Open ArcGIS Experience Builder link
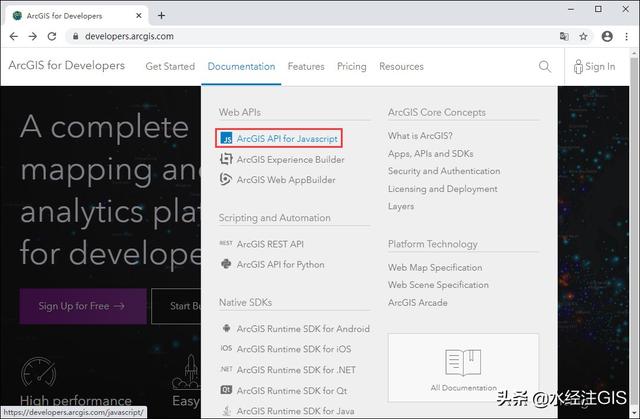 (291, 160)
